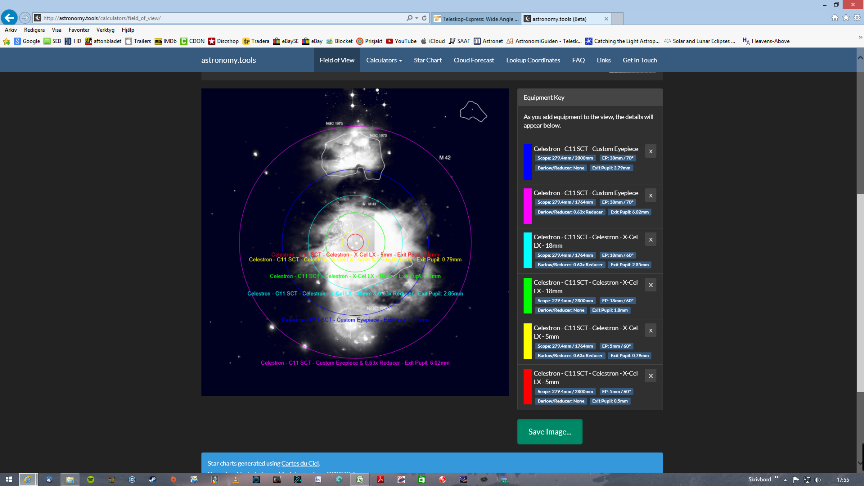Screen dimensions: 864x486
Task: Open the Verktyg menu
Action: [x=105, y=30]
